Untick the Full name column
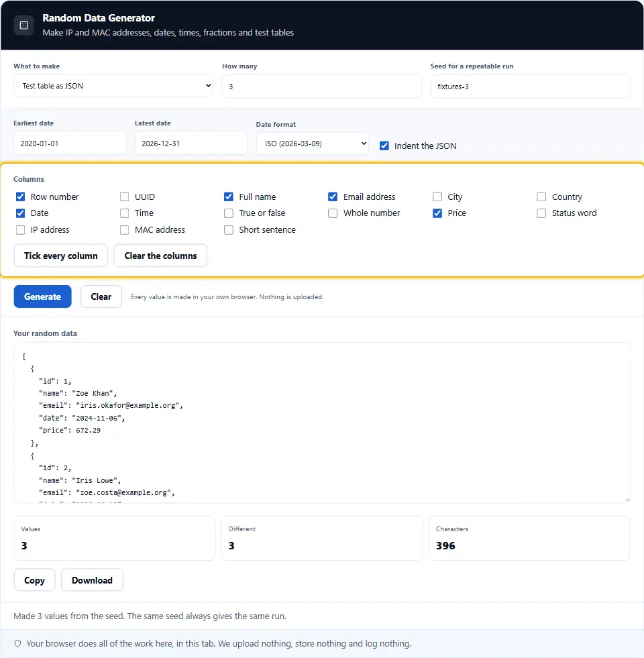The width and height of the screenshot is (644, 658). [x=228, y=197]
